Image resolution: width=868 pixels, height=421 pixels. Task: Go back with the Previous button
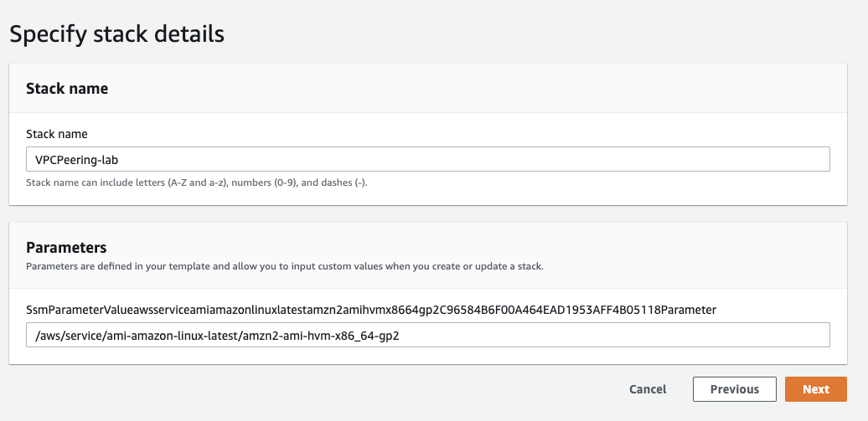[734, 389]
